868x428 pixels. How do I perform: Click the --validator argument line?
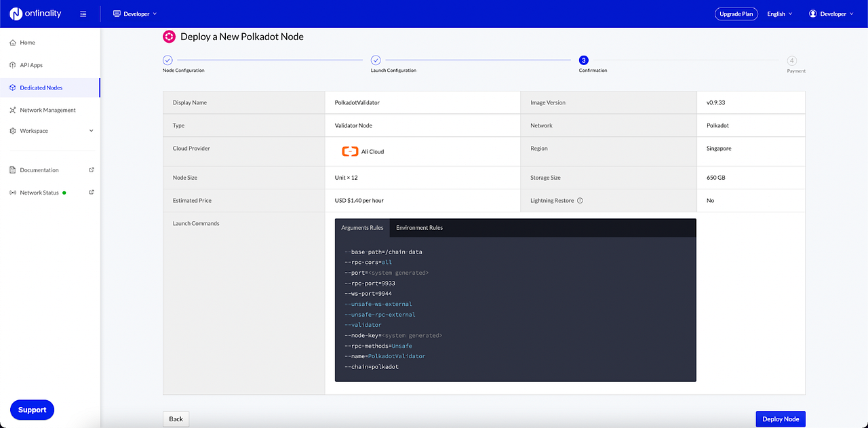(x=363, y=325)
